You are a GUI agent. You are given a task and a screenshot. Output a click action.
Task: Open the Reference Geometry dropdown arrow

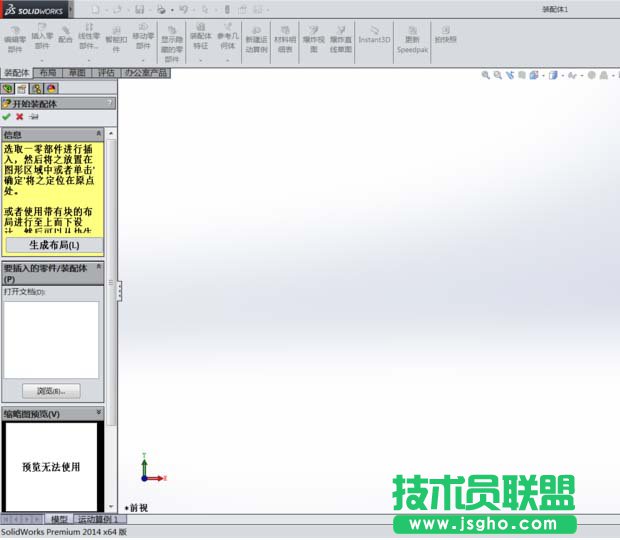pyautogui.click(x=228, y=60)
